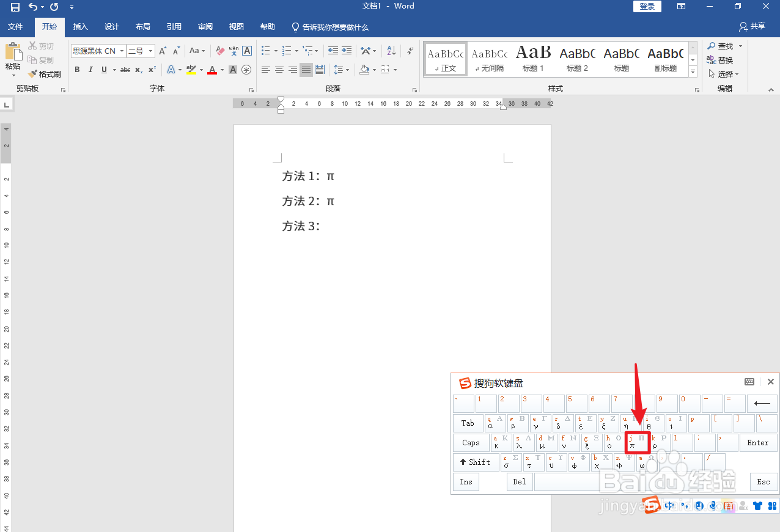Undo the last action

coord(33,7)
